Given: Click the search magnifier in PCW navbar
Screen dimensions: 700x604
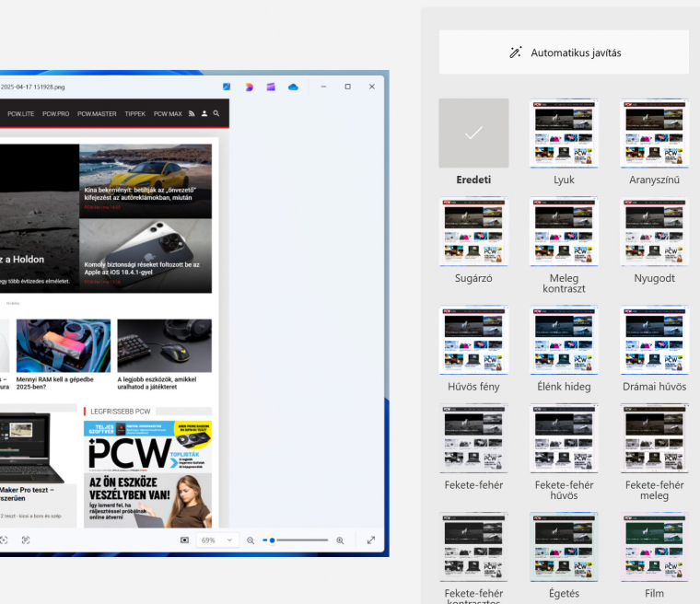Looking at the screenshot, I should point(216,113).
